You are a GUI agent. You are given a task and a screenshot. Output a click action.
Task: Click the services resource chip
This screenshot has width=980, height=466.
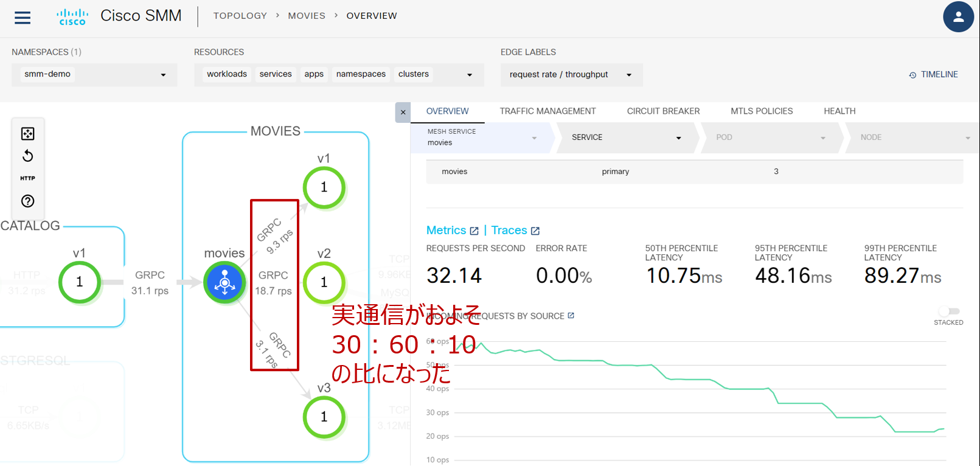pos(276,74)
